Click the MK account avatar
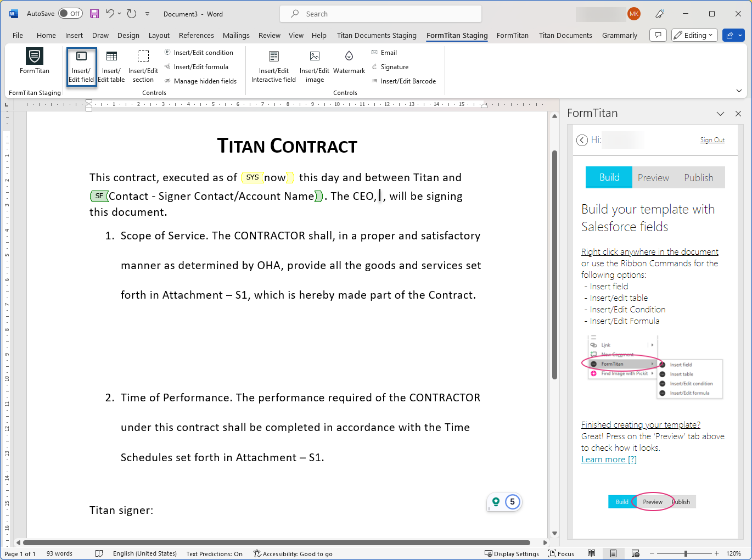Image resolution: width=752 pixels, height=560 pixels. [634, 14]
